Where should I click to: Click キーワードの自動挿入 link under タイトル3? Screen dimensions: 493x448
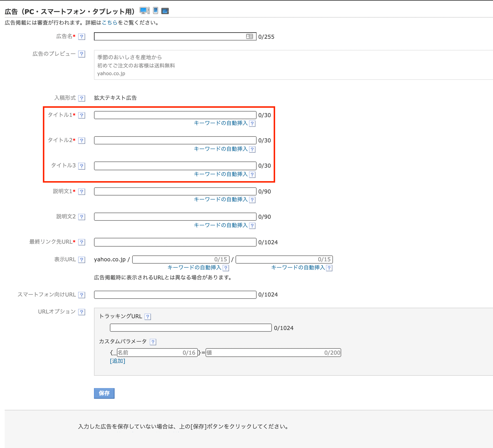click(221, 174)
